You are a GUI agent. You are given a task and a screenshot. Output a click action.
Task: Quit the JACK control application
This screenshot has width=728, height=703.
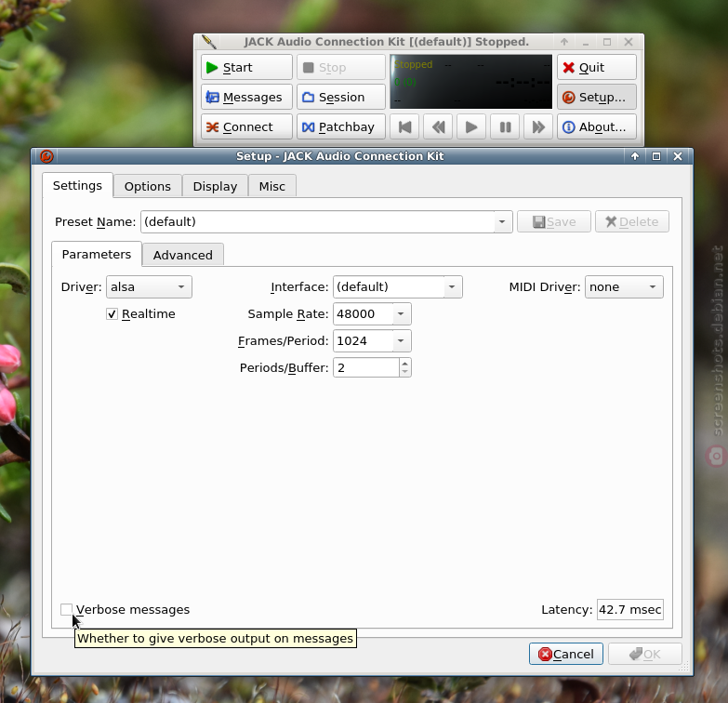pyautogui.click(x=597, y=67)
